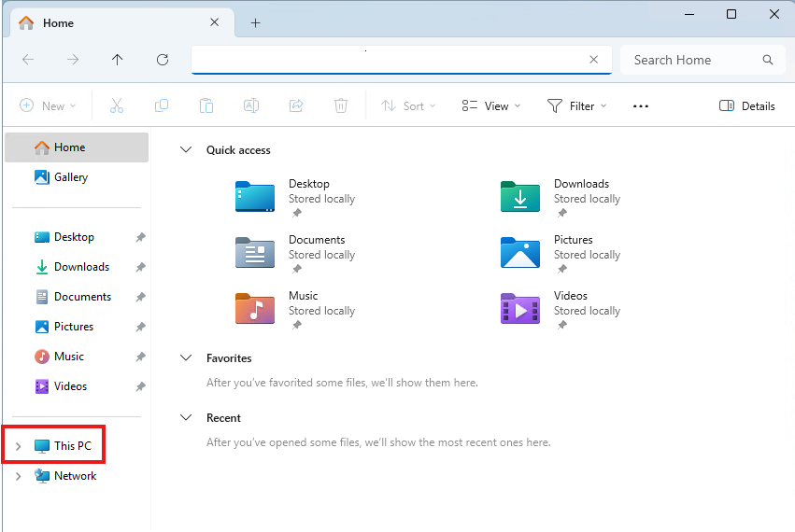
Task: Click the Share icon in toolbar
Action: click(296, 105)
